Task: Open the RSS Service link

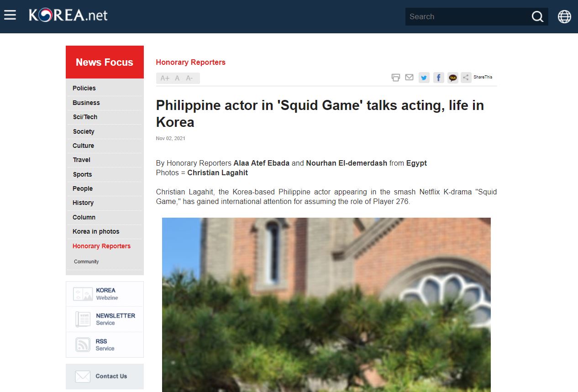Action: [x=105, y=345]
